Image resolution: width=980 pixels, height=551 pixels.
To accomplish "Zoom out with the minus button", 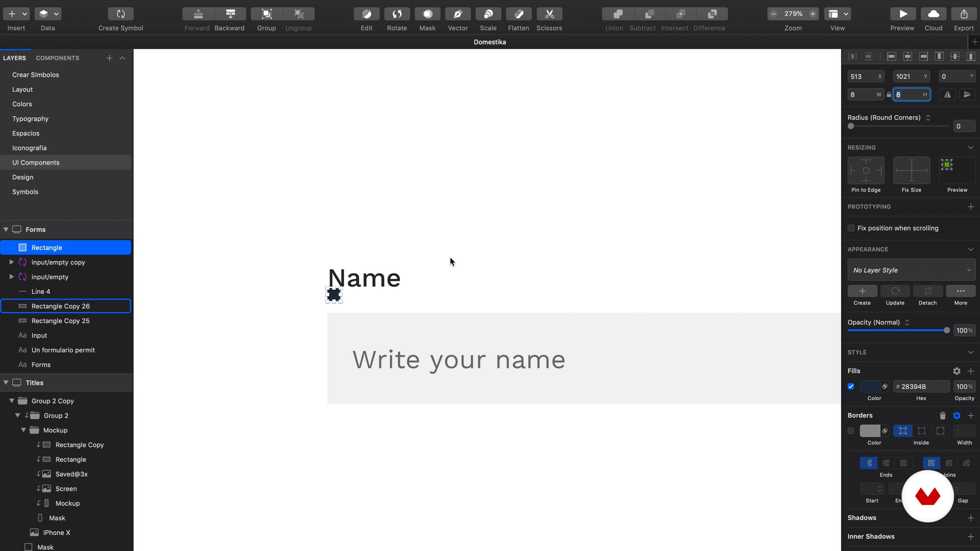I will point(774,14).
